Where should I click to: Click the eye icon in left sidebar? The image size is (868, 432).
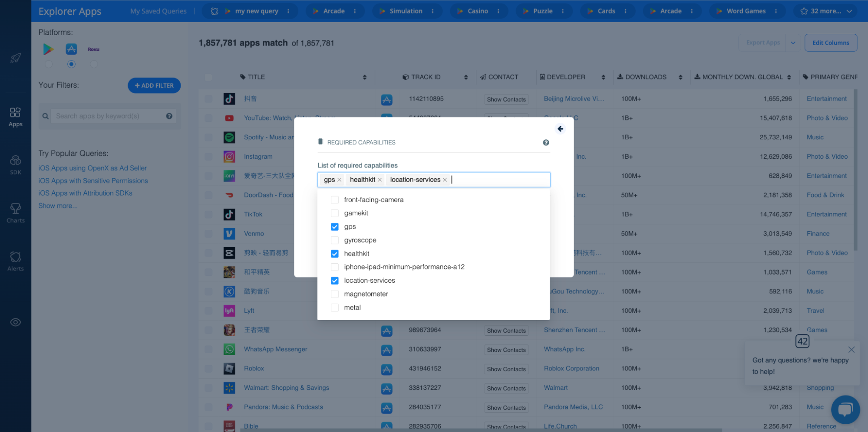coord(16,322)
